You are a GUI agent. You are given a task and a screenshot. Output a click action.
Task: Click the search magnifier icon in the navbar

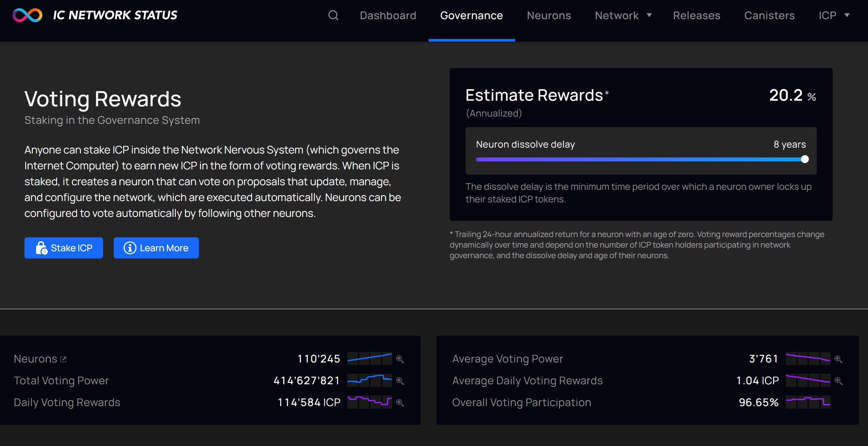(333, 15)
